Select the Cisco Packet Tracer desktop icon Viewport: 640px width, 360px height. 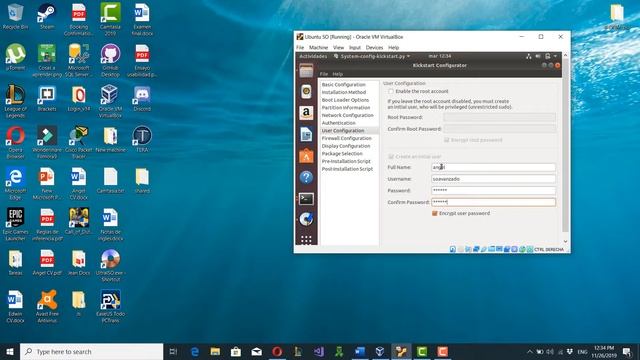coord(79,142)
